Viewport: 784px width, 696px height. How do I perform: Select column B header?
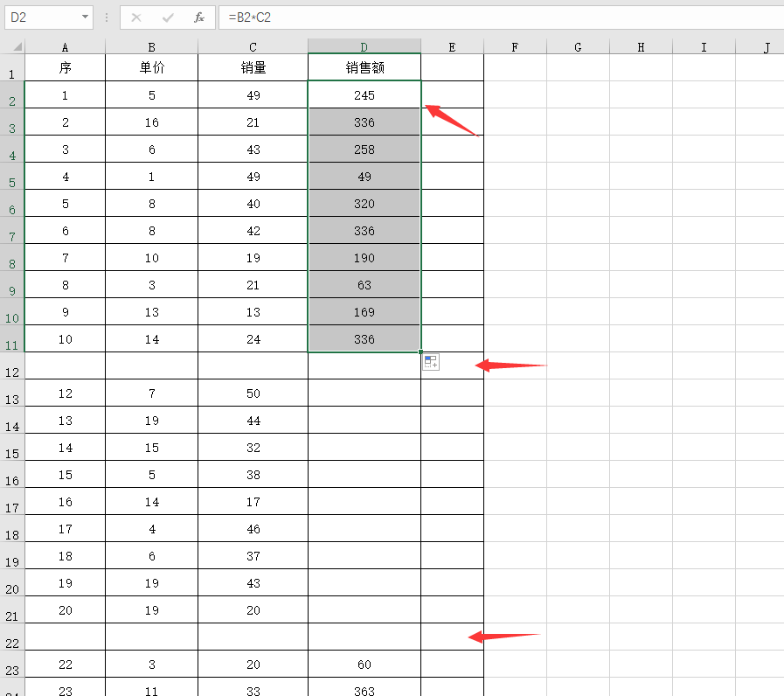151,47
